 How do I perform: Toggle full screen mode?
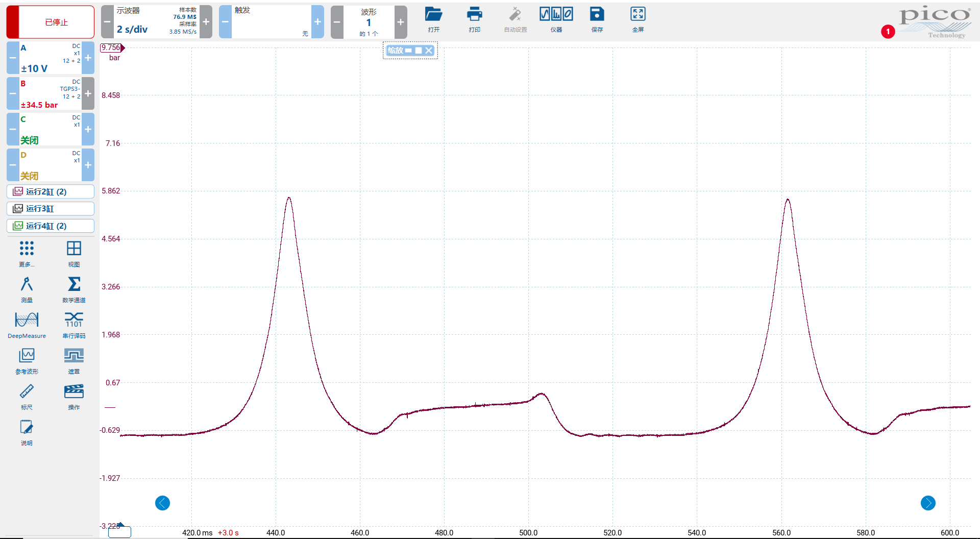tap(638, 20)
